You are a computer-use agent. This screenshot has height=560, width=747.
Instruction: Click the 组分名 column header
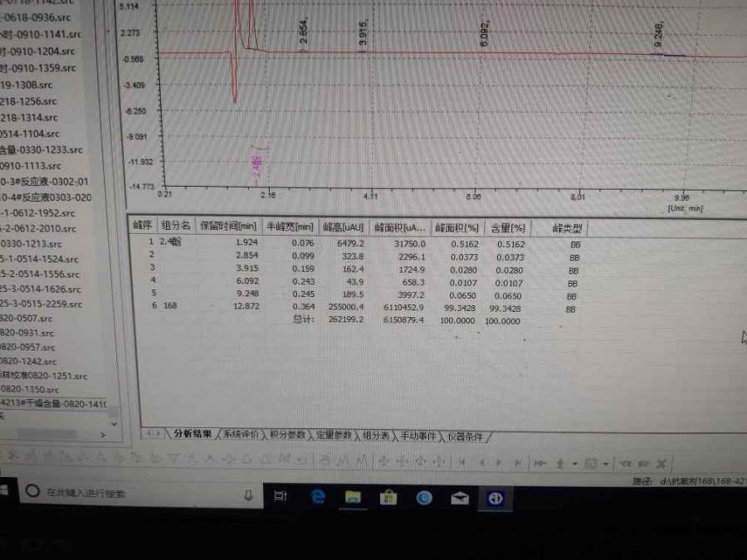[x=176, y=226]
